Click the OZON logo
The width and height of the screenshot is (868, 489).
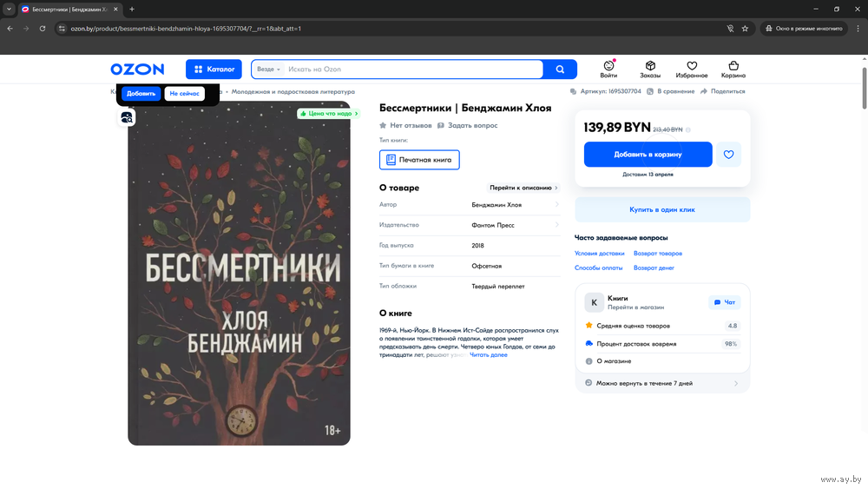pos(137,69)
